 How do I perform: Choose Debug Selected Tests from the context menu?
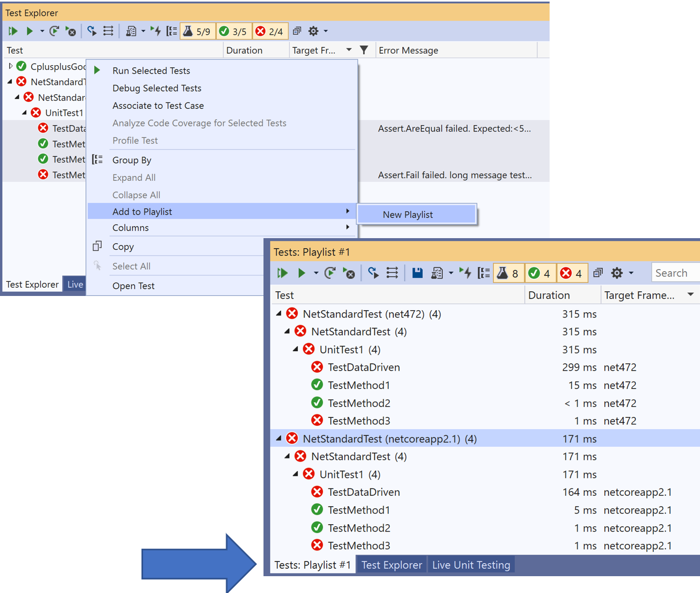pyautogui.click(x=157, y=88)
